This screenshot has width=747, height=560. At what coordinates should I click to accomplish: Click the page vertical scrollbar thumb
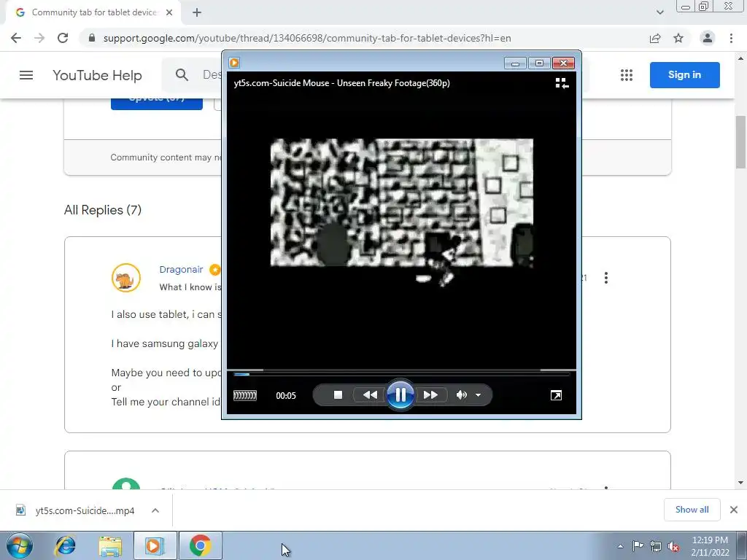(x=740, y=142)
